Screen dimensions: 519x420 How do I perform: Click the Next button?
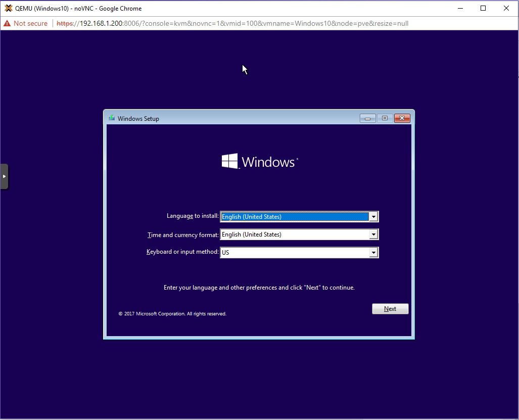point(390,308)
